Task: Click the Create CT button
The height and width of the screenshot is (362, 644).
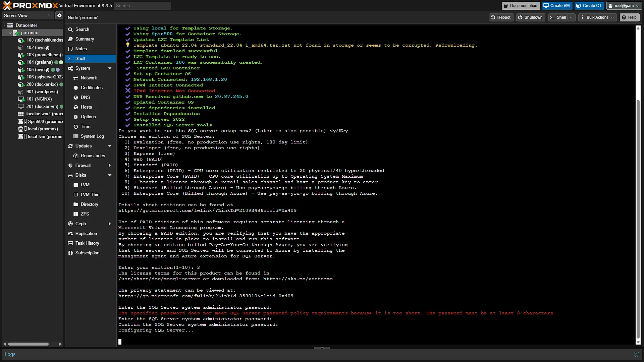Action: pyautogui.click(x=589, y=6)
